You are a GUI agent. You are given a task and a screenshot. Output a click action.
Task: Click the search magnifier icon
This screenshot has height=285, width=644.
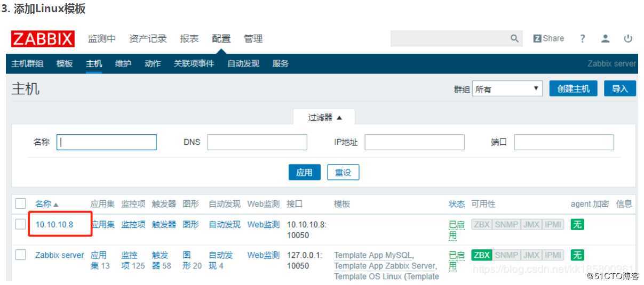point(514,38)
